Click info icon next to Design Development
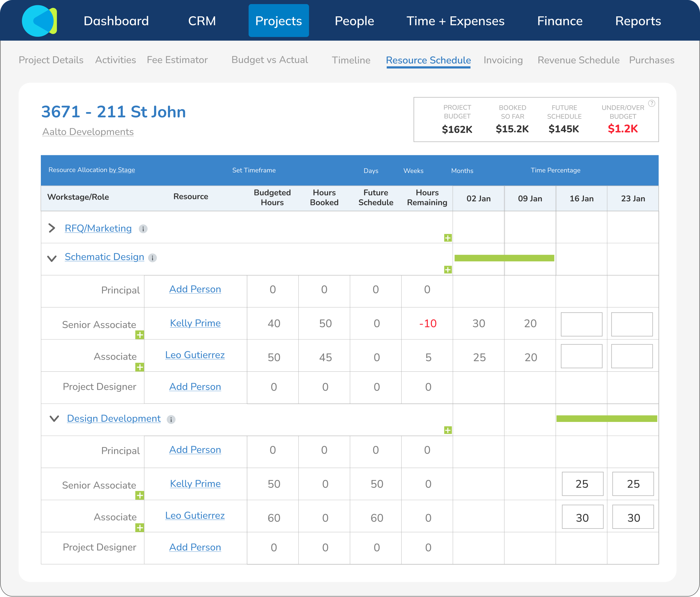Screen dimensions: 700x597 pyautogui.click(x=171, y=420)
